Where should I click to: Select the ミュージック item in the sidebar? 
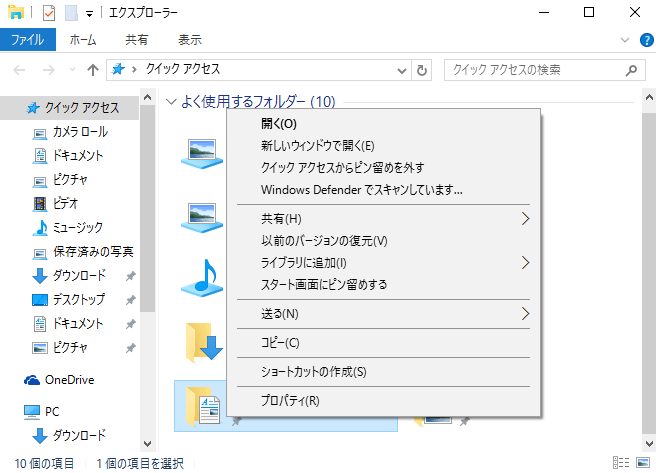[x=78, y=227]
